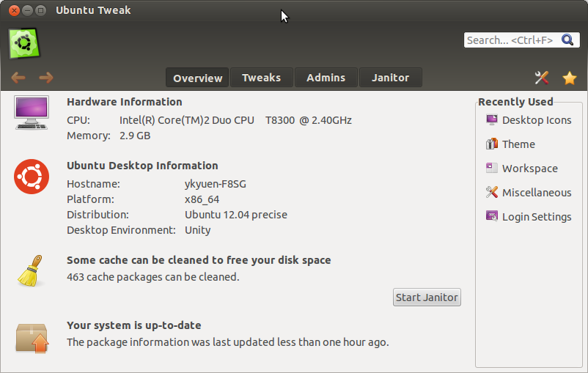The height and width of the screenshot is (373, 588).
Task: Go to the Admins tab
Action: tap(326, 78)
